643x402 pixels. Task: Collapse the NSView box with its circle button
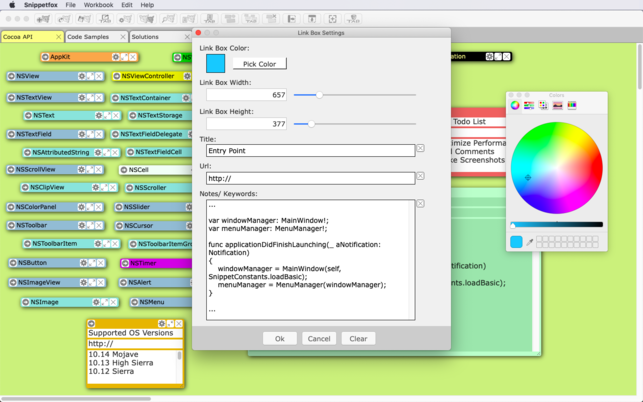(11, 76)
